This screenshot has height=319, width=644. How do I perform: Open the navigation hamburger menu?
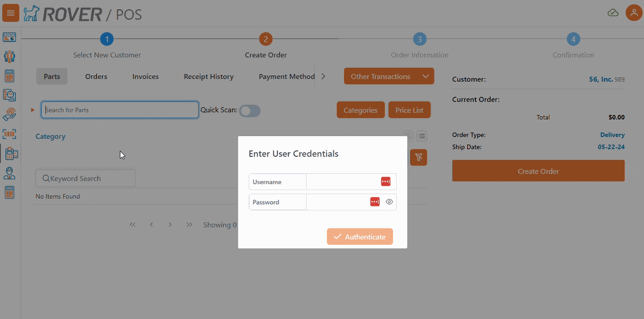[10, 13]
